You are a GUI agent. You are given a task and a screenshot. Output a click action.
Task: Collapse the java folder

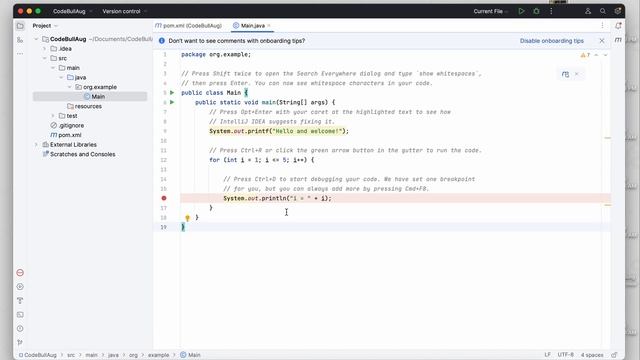click(x=61, y=78)
